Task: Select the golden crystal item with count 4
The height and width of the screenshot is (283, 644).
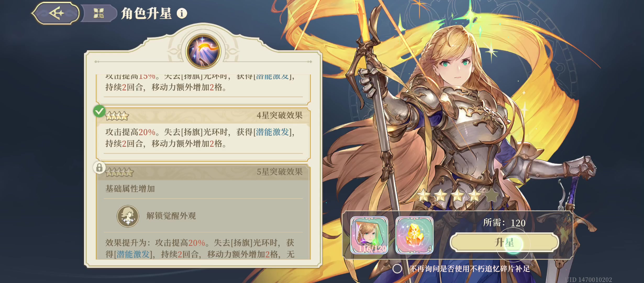Action: coord(414,235)
